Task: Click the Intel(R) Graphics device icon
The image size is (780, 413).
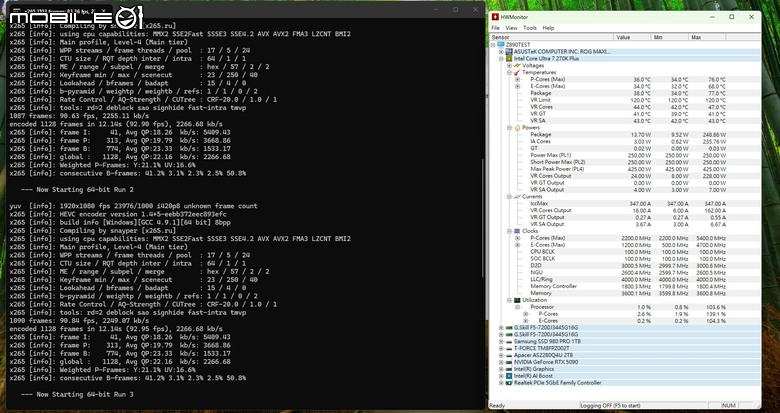Action: 509,370
